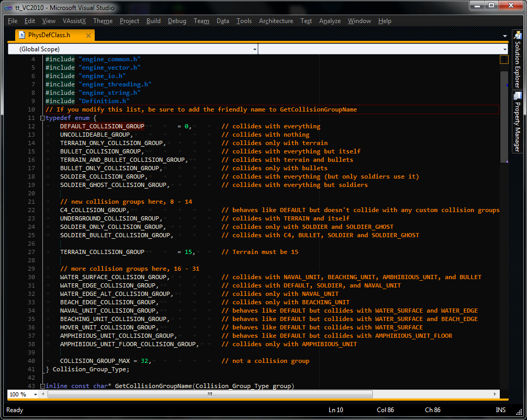Click the Visual Studio logo in title bar

9,7
